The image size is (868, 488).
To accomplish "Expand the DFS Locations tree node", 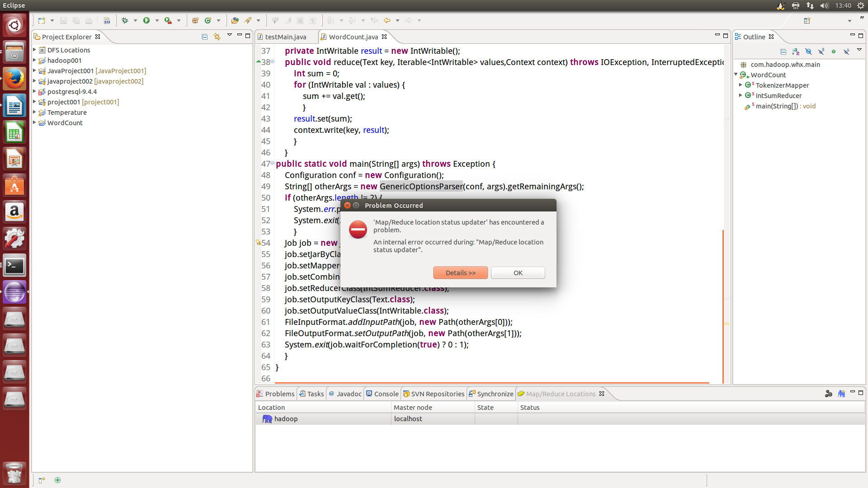I will click(34, 50).
